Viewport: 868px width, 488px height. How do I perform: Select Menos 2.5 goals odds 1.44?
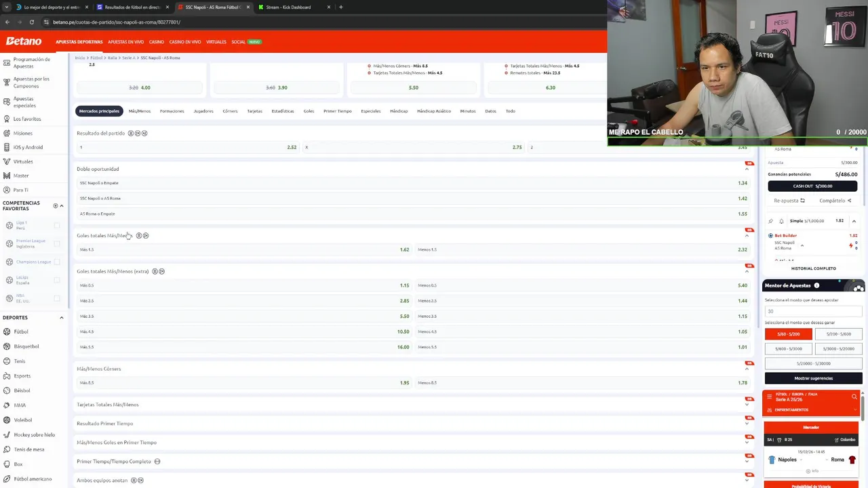click(582, 301)
